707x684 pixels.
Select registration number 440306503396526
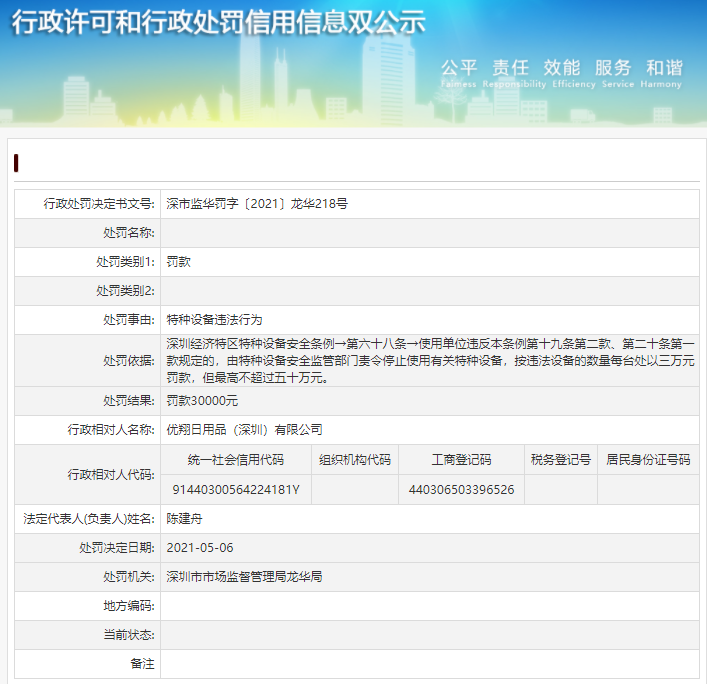[x=461, y=489]
